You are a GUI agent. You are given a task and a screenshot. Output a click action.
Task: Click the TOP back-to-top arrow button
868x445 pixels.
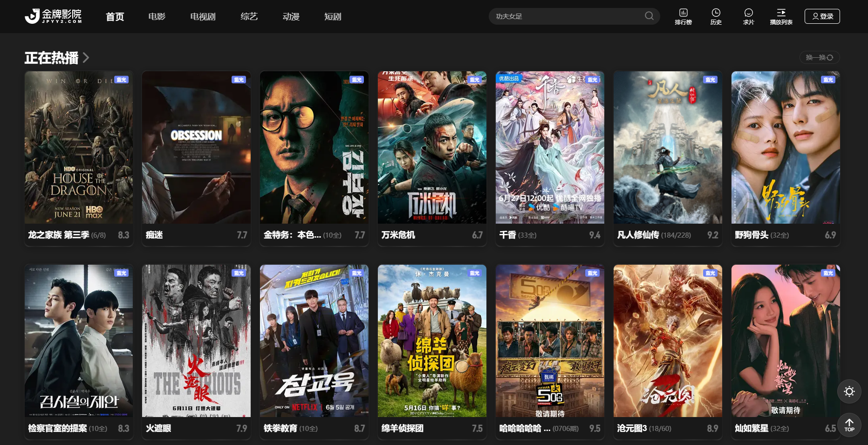coord(849,424)
